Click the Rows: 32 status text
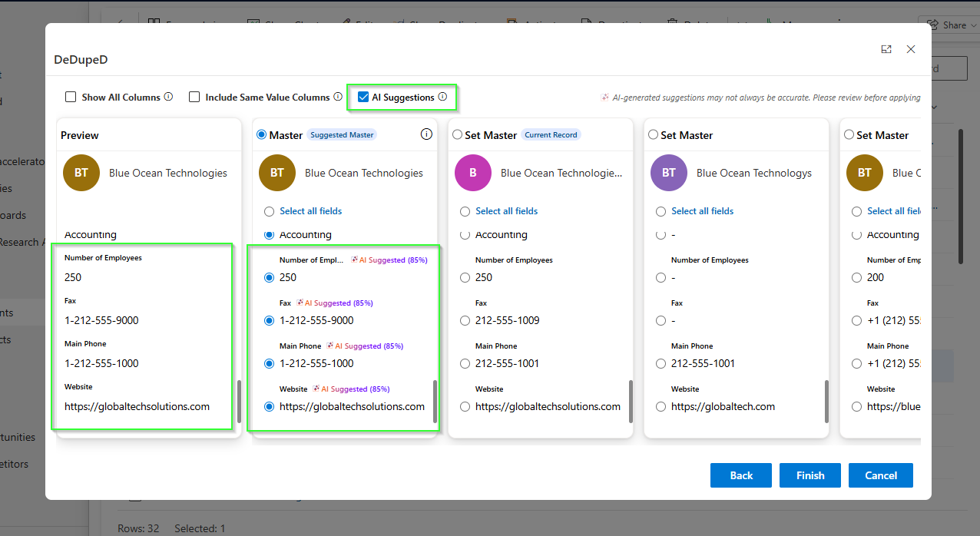The height and width of the screenshot is (536, 980). [138, 528]
